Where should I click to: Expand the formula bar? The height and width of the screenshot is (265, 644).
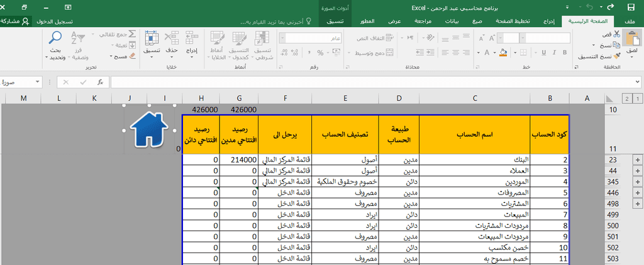pos(638,82)
